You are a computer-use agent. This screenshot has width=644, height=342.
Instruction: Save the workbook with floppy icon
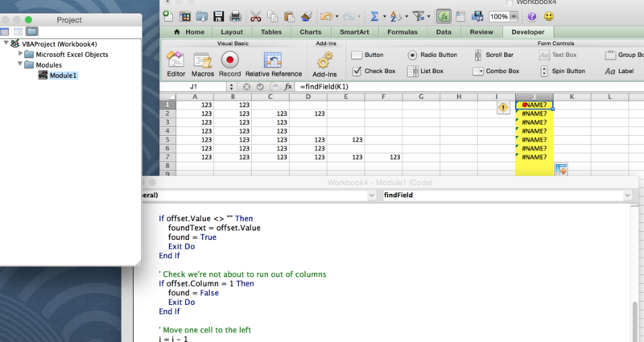[218, 16]
